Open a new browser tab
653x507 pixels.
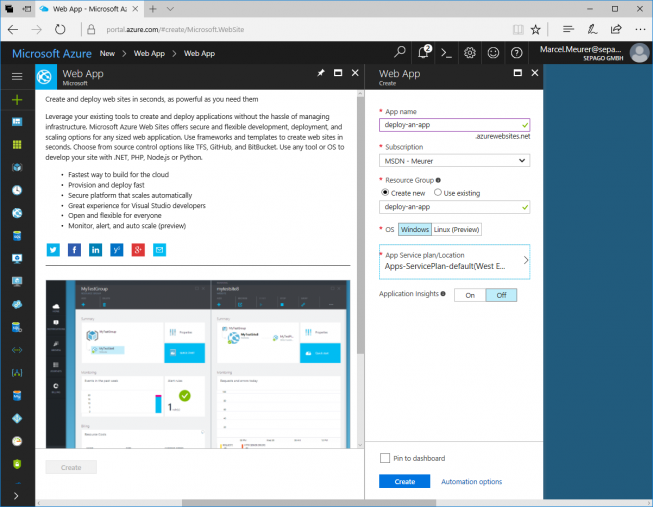click(153, 9)
